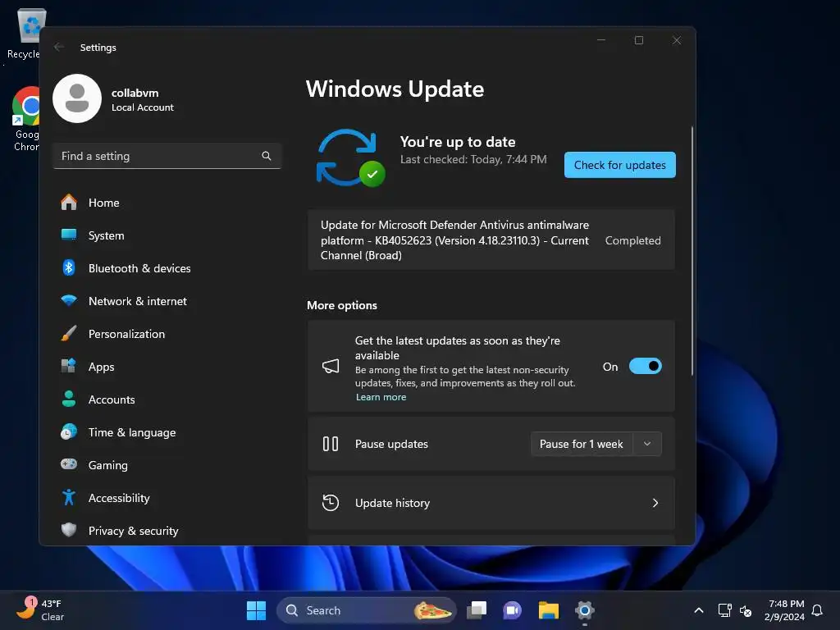840x630 pixels.
Task: Click the megaphone icon for latest updates
Action: tap(331, 367)
